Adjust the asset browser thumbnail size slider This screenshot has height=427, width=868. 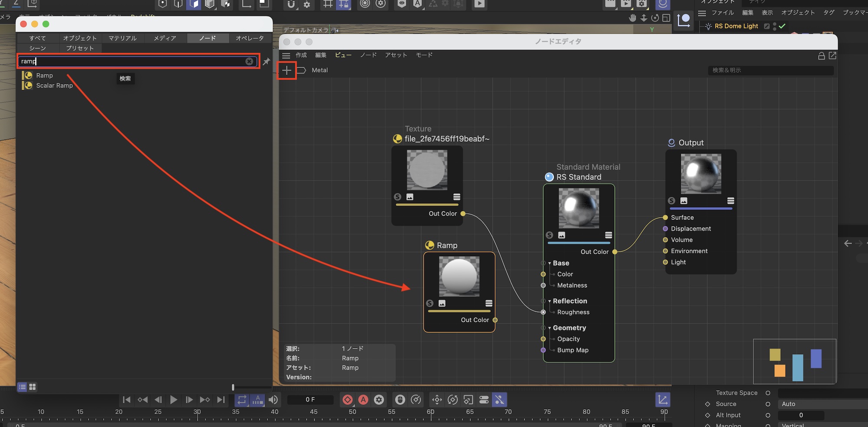click(233, 387)
